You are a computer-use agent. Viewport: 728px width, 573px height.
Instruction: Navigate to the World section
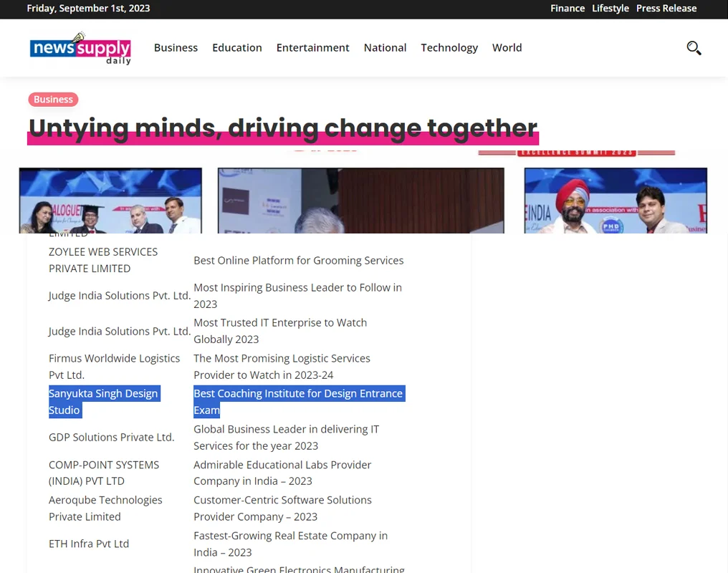coord(507,48)
